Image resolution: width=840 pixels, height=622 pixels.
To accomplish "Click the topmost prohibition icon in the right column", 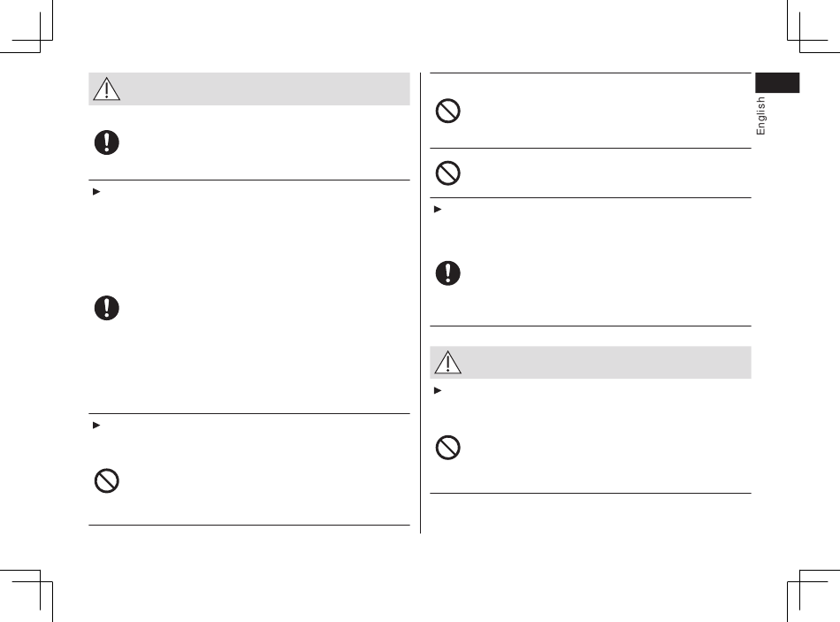I will tap(448, 111).
